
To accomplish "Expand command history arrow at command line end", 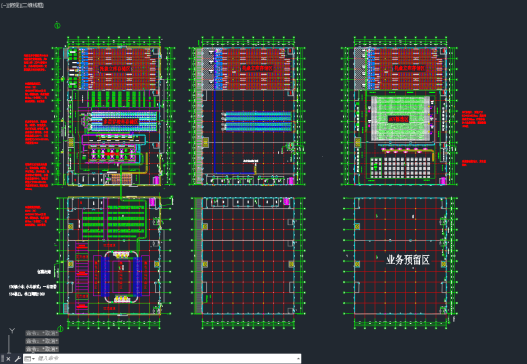I will pyautogui.click(x=298, y=359).
